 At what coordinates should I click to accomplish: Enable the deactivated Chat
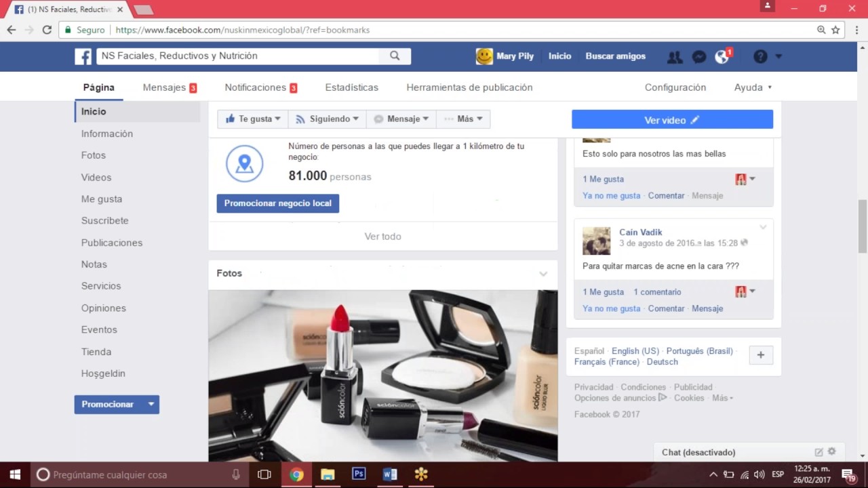(x=698, y=452)
